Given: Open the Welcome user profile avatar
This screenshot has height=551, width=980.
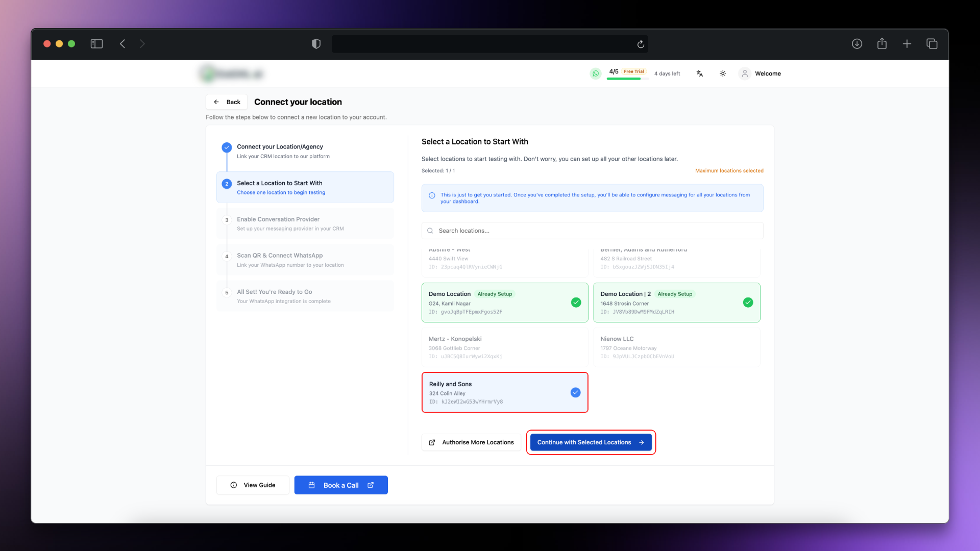Looking at the screenshot, I should point(745,73).
